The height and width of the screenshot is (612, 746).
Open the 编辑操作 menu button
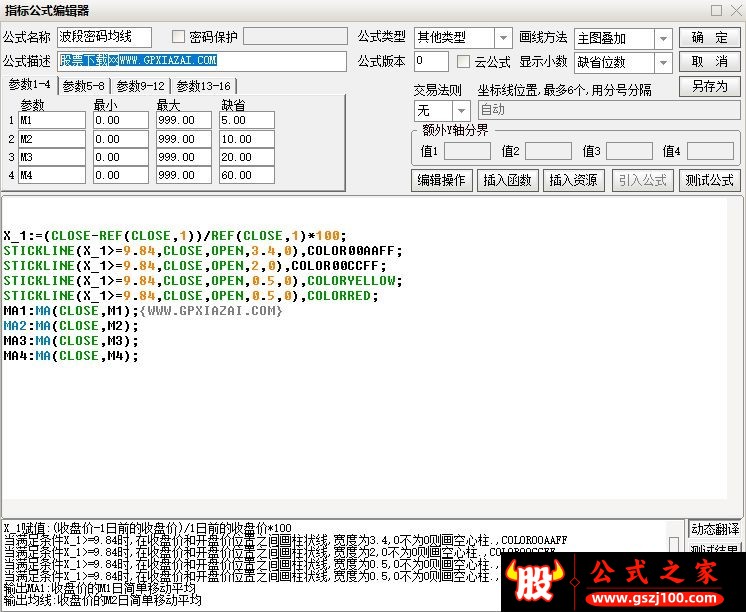(x=442, y=180)
